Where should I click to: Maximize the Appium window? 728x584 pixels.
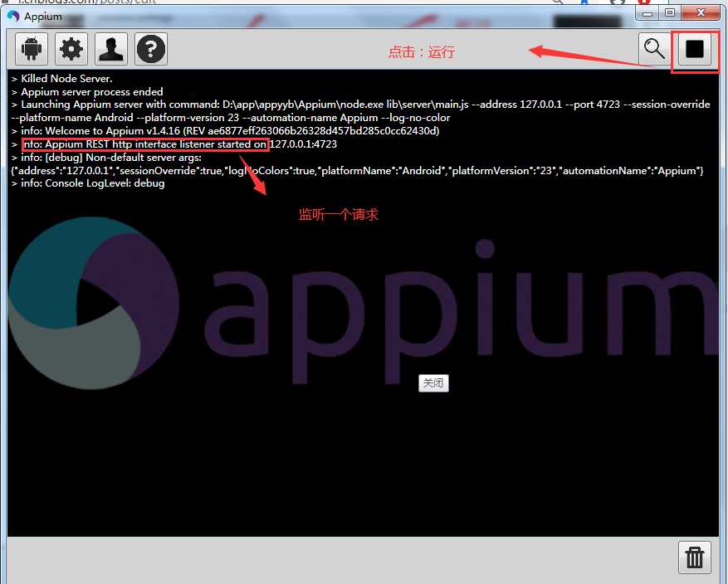[670, 13]
